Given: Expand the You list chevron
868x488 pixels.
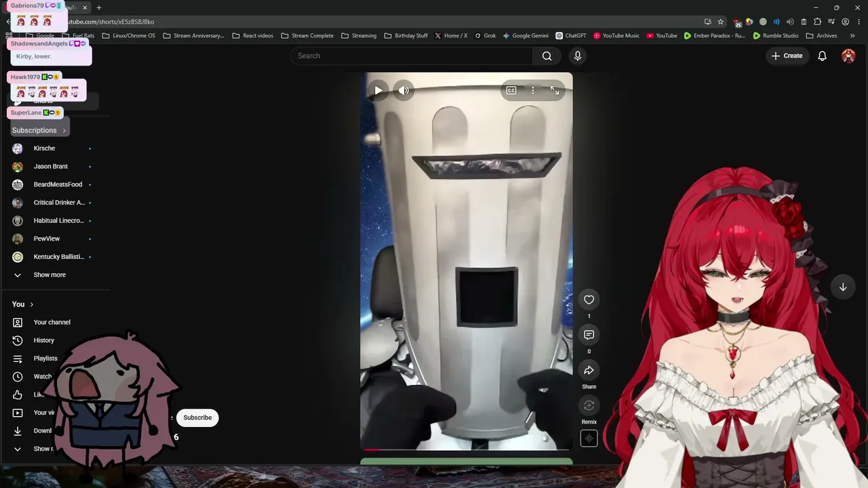Looking at the screenshot, I should pos(18,449).
